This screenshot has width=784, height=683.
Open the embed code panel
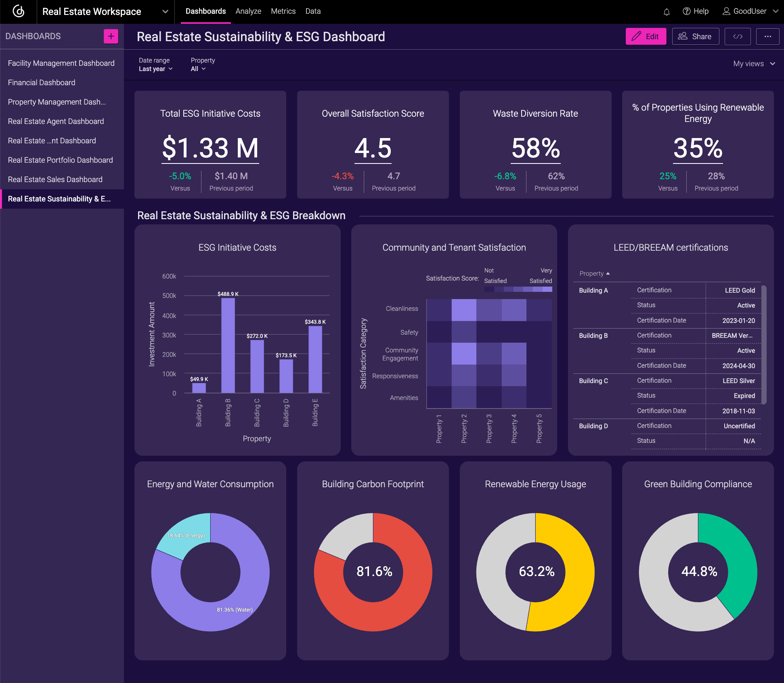point(738,36)
